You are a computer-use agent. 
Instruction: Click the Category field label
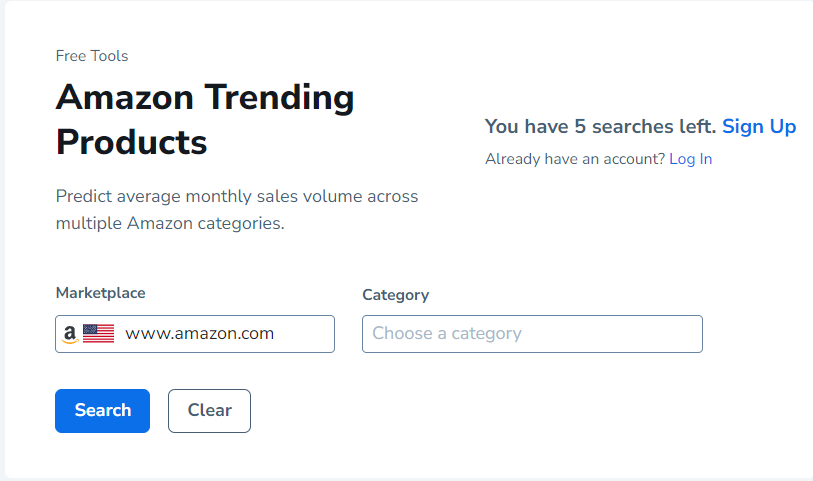(395, 295)
